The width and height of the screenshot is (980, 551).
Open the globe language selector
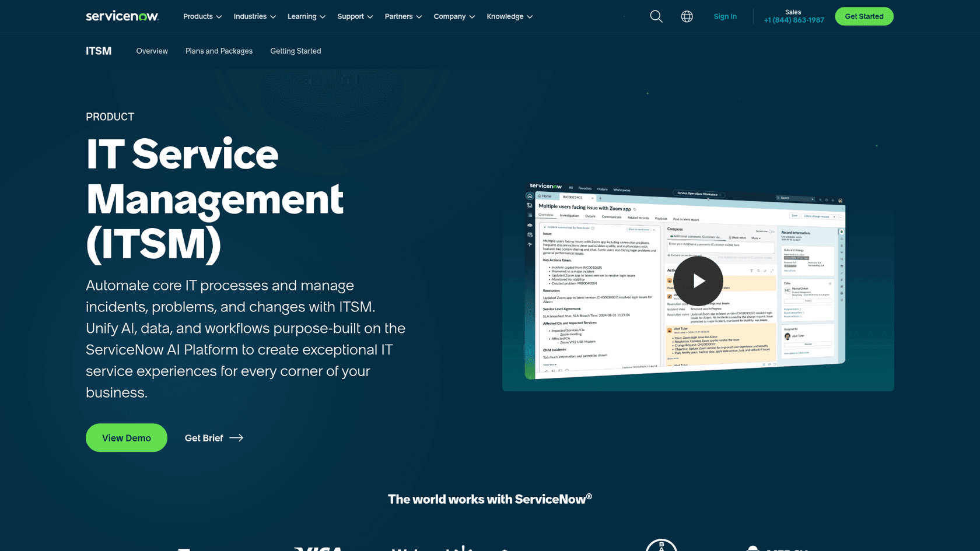687,16
